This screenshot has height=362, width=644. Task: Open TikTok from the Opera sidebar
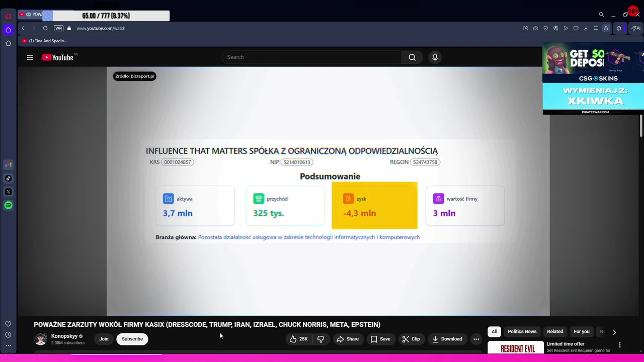(x=8, y=178)
